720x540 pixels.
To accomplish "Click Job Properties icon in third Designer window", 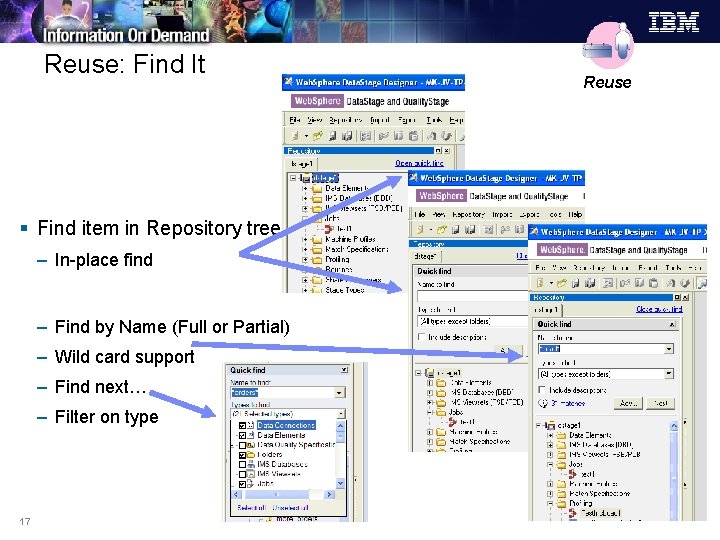I will [x=608, y=283].
